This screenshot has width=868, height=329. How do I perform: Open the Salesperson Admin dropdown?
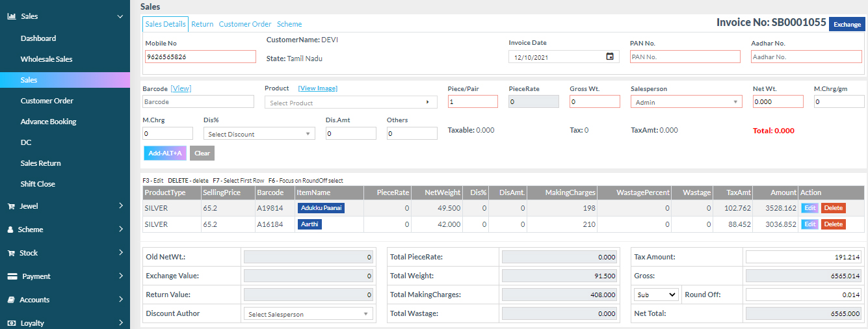click(x=686, y=102)
